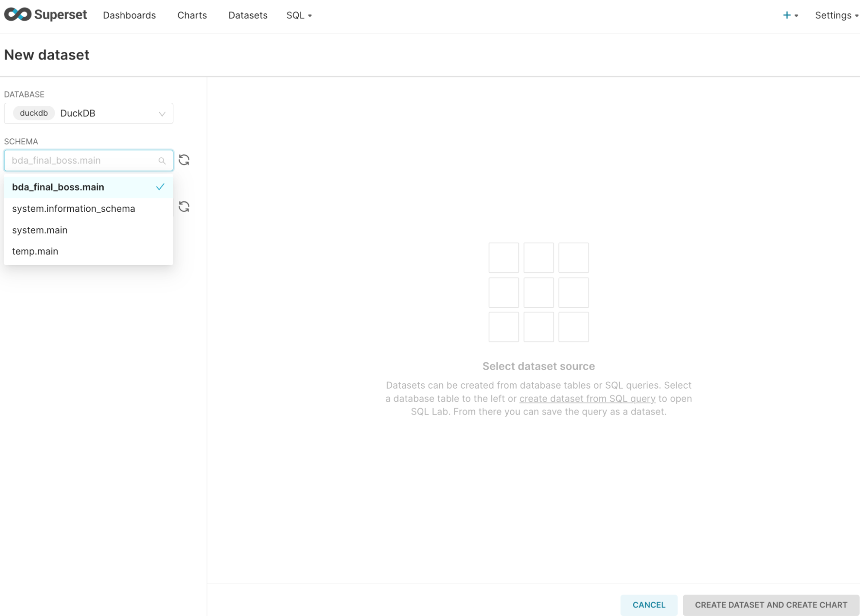
Task: Refresh the table list below schema
Action: pos(184,207)
